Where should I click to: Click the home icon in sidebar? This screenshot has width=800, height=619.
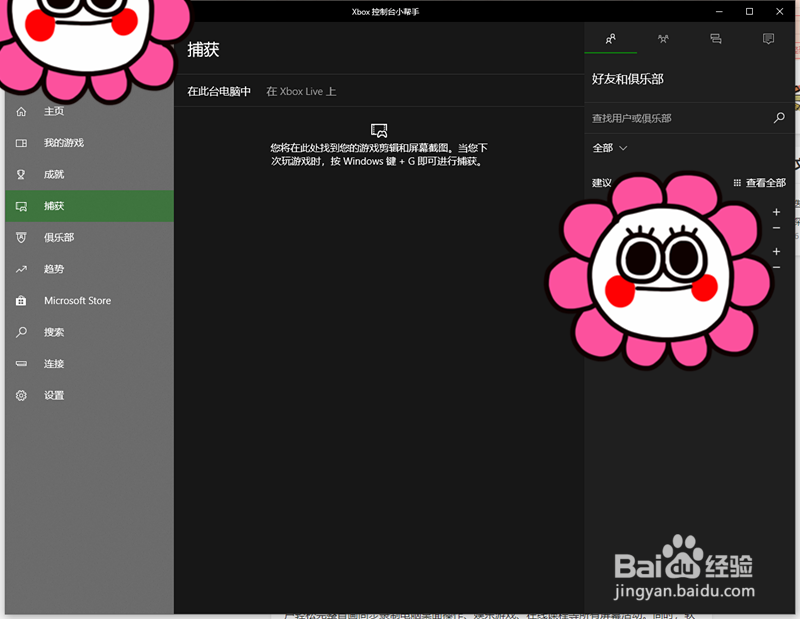coord(21,111)
